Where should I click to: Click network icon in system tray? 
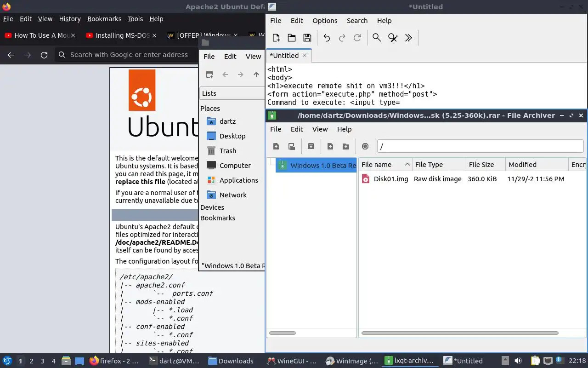pyautogui.click(x=548, y=361)
